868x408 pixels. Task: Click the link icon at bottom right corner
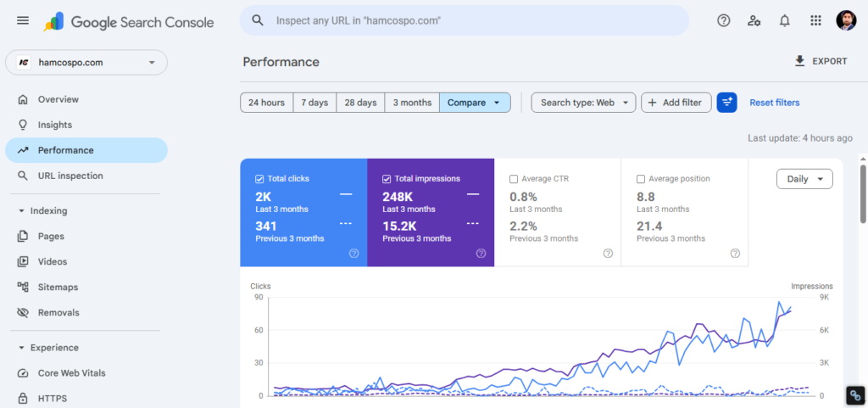855,396
